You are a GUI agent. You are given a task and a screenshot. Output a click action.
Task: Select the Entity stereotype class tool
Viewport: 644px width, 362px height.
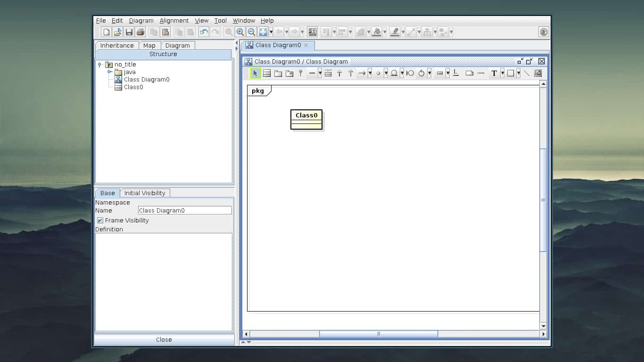point(394,73)
